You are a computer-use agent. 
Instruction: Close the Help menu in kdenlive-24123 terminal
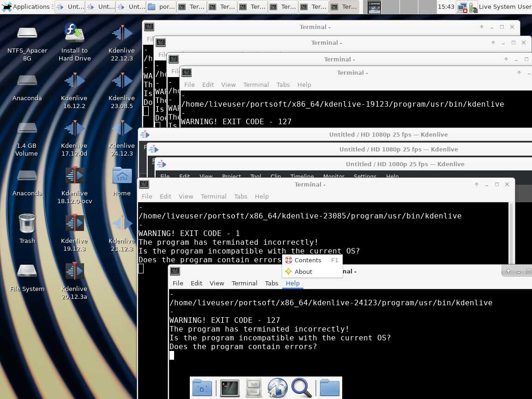tap(292, 283)
